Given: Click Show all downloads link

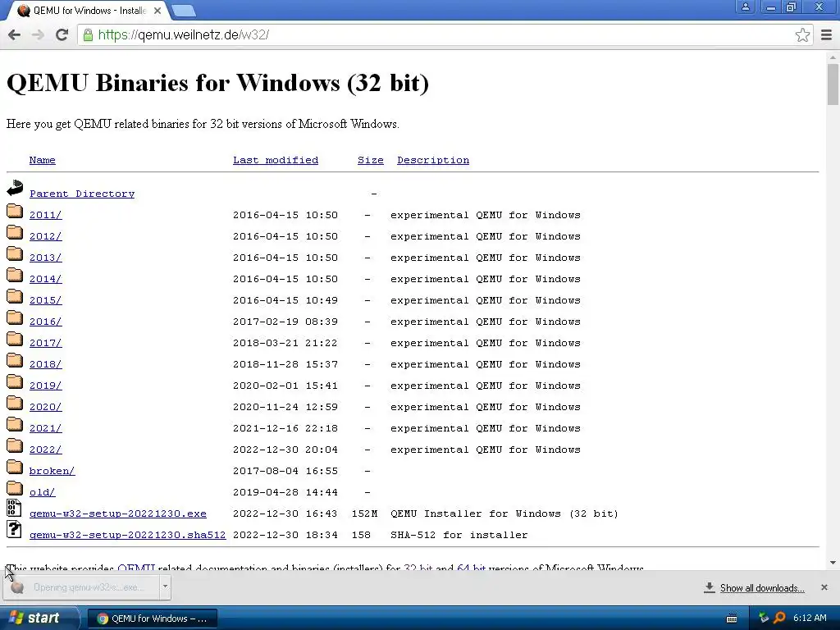Looking at the screenshot, I should click(762, 588).
